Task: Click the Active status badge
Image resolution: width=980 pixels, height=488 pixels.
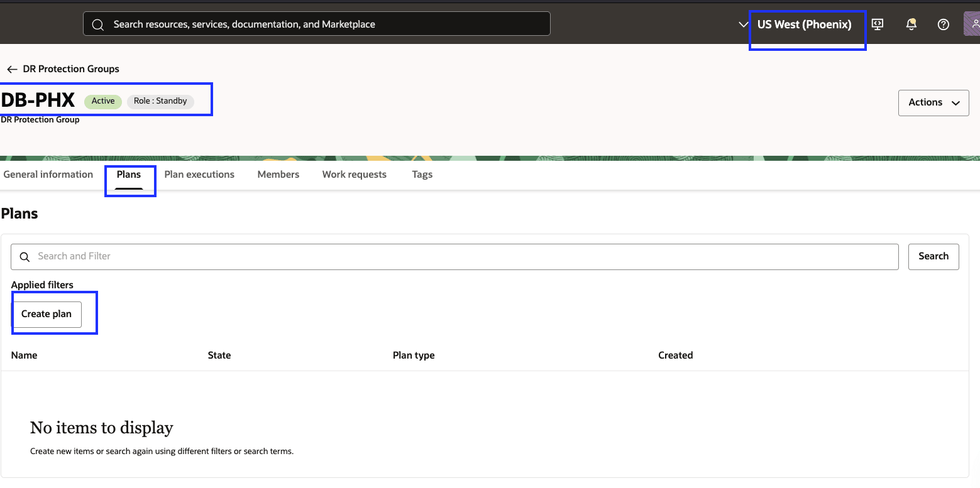Action: [x=103, y=101]
